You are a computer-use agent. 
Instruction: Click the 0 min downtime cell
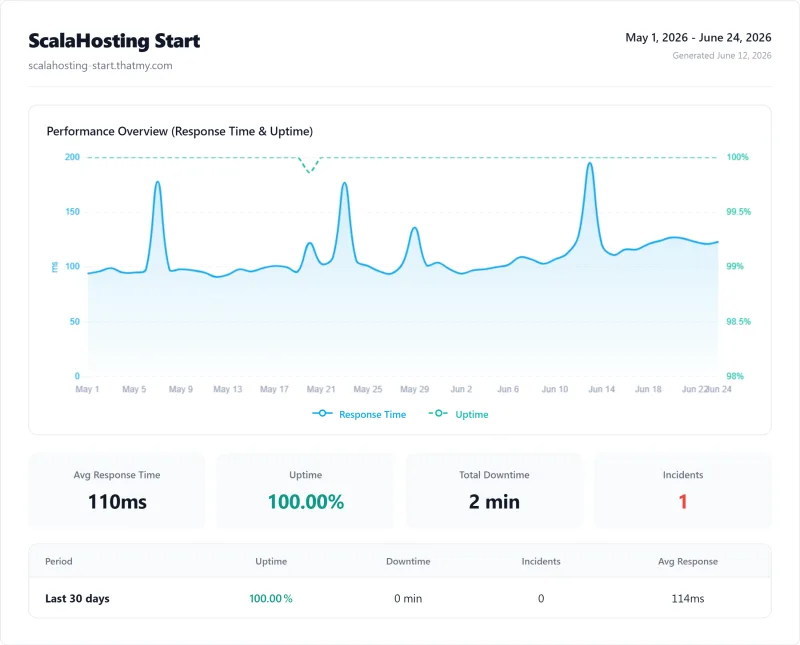pos(408,599)
